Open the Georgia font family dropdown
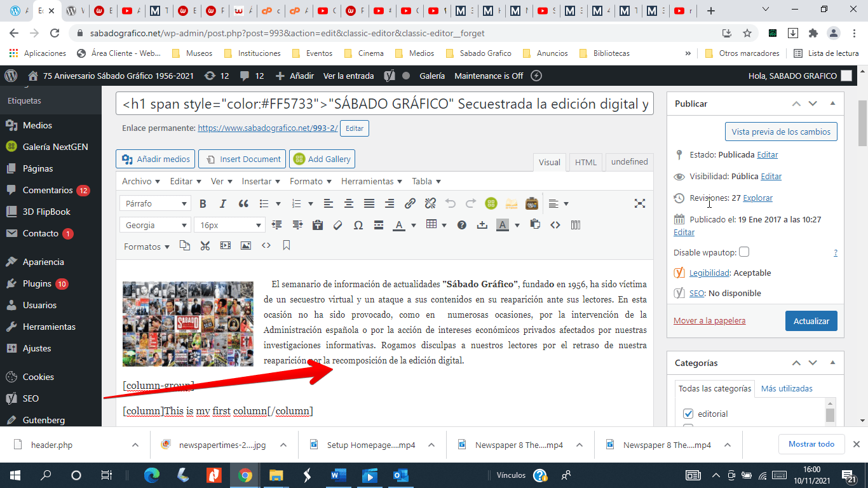 coord(155,225)
